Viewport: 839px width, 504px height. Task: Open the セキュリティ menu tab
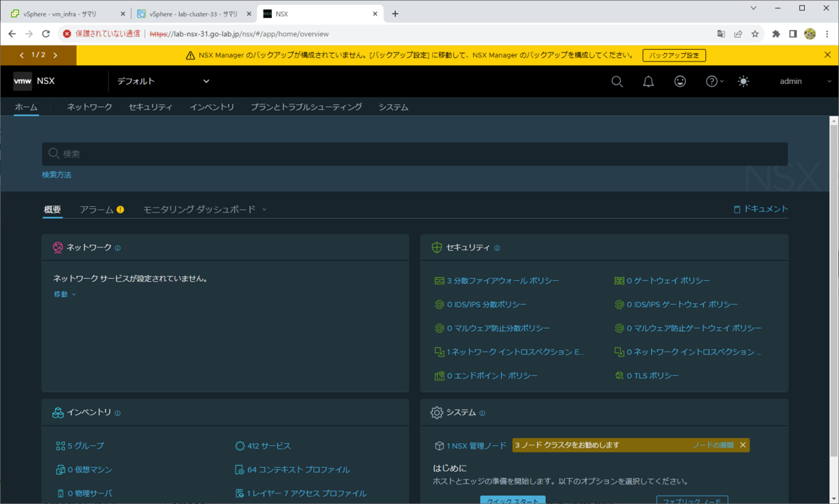(x=150, y=107)
